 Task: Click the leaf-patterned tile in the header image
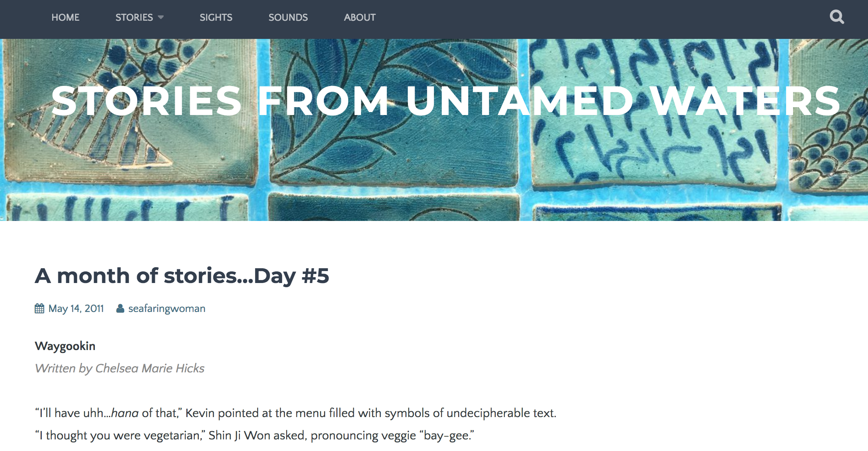point(393,153)
